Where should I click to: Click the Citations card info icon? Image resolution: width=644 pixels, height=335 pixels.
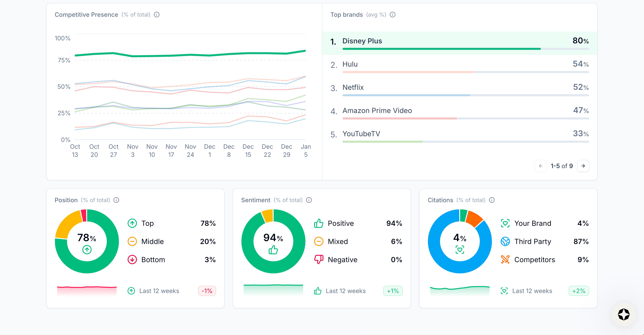click(x=492, y=200)
